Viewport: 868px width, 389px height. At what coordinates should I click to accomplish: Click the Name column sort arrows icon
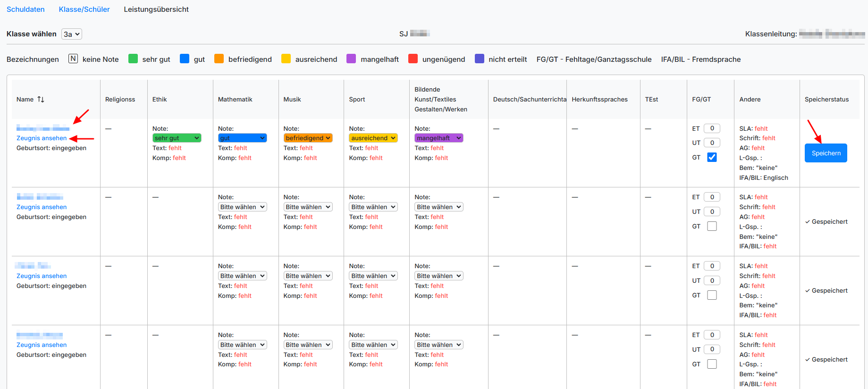tap(41, 100)
